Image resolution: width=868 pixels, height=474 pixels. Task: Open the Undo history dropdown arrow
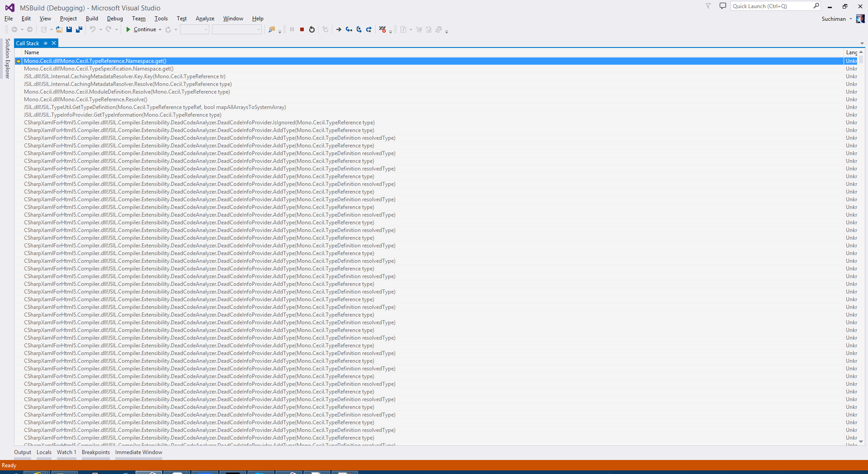tap(100, 30)
